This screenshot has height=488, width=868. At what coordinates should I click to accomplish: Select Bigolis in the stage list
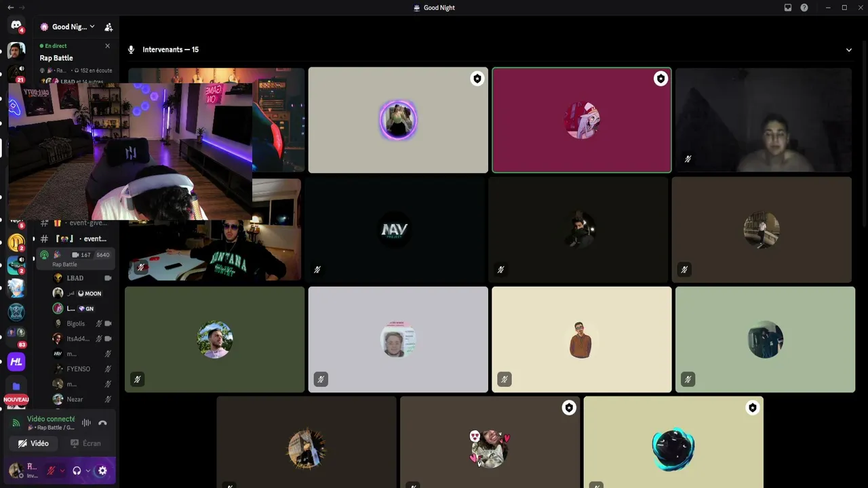point(83,323)
